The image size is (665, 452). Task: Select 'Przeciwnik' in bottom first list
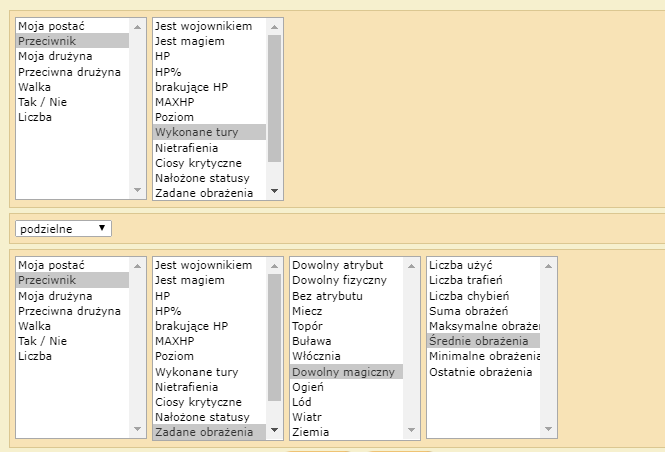pyautogui.click(x=73, y=280)
